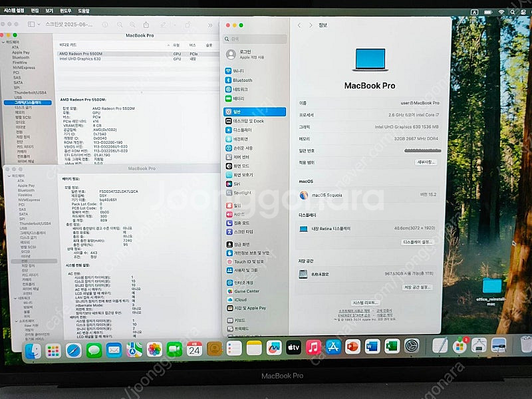Select 데스크탑 및 Dock settings

[x=244, y=121]
